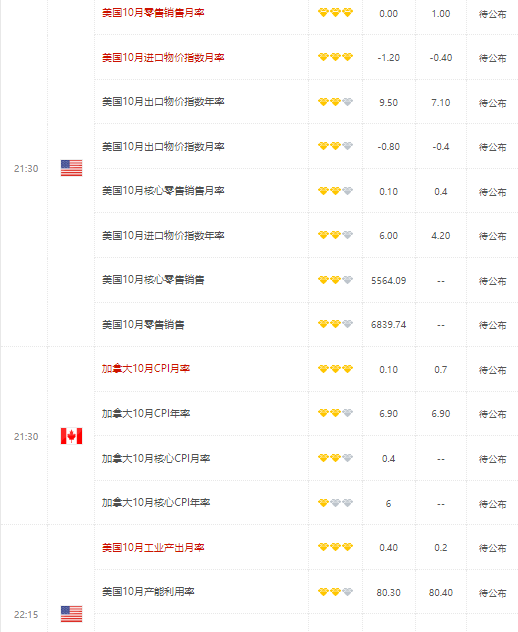Select the 22:15 time label
This screenshot has width=518, height=632.
26,614
